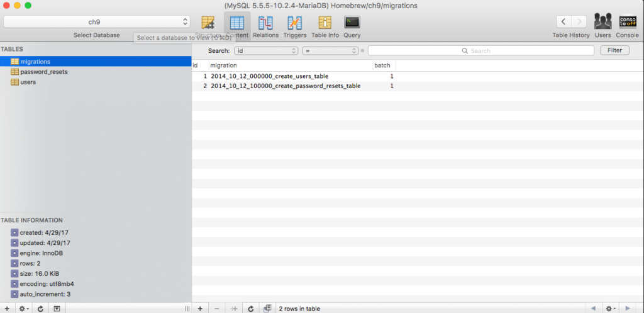The height and width of the screenshot is (313, 644).
Task: Sort by the id column header
Action: [200, 65]
